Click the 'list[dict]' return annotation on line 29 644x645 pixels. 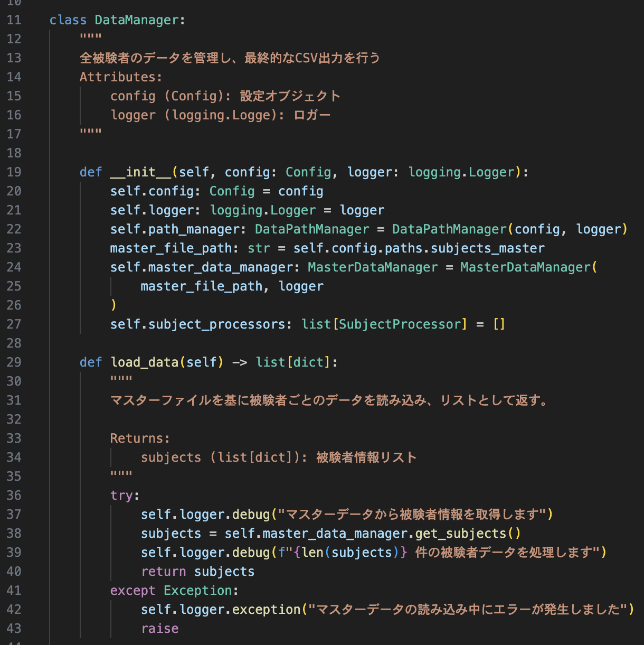293,362
